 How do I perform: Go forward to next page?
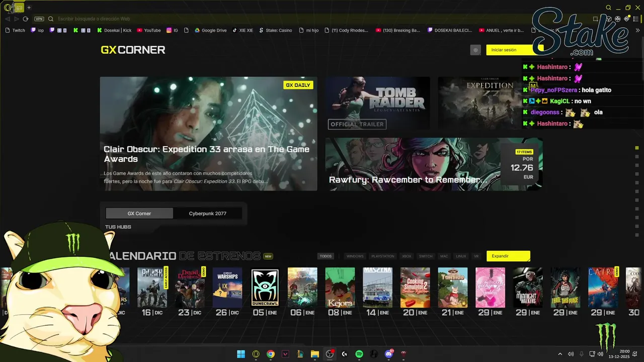coord(16,19)
